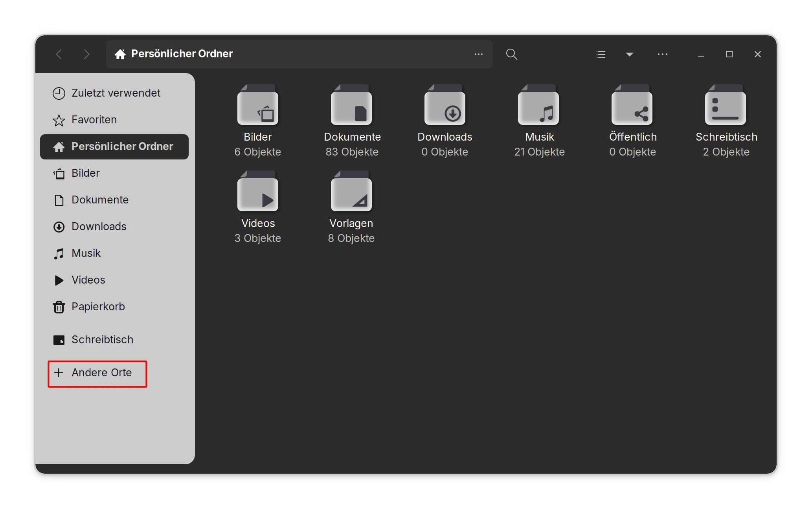Click the '8 Objekte' count text
This screenshot has width=812, height=509.
pos(351,238)
